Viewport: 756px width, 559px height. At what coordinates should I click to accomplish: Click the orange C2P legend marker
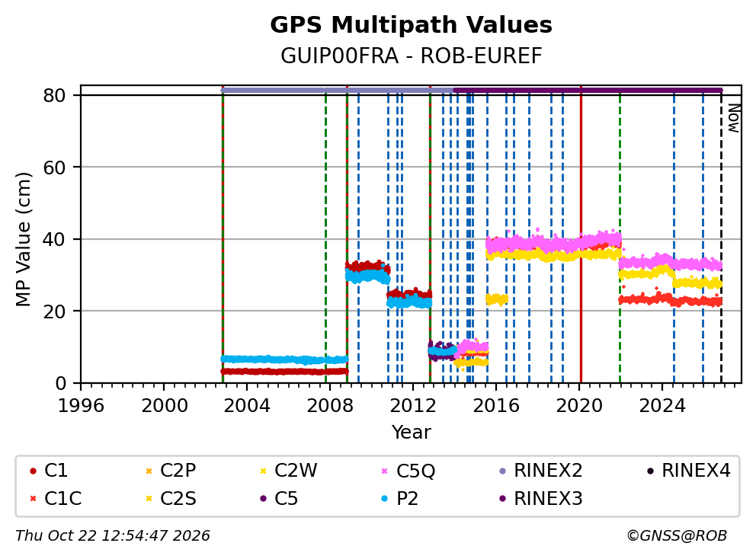point(149,471)
